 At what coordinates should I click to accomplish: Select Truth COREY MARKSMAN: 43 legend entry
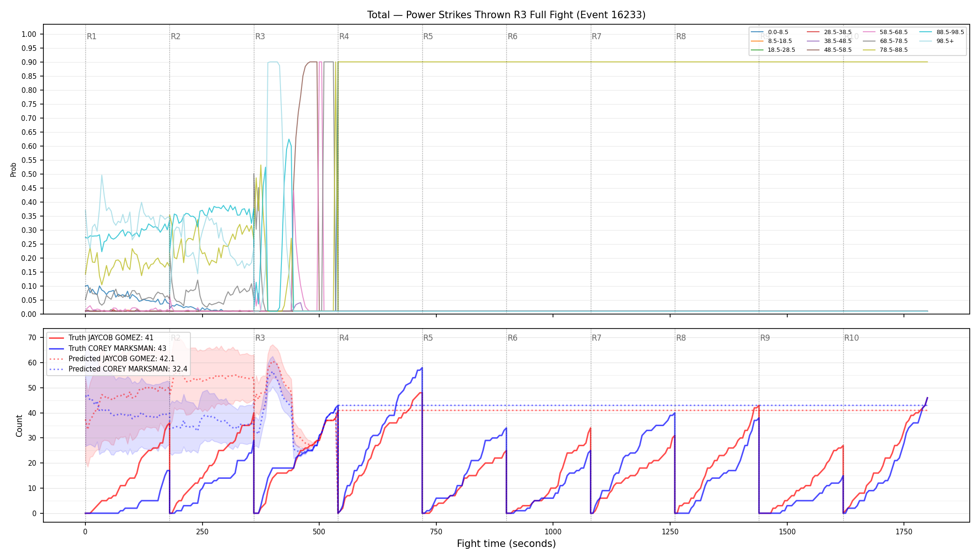[108, 348]
